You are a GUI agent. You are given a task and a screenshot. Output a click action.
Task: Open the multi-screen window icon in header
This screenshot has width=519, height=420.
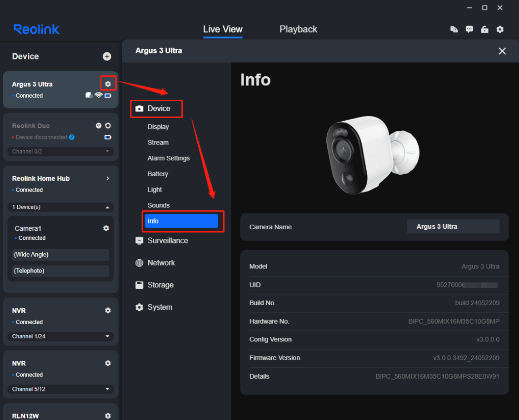(454, 30)
